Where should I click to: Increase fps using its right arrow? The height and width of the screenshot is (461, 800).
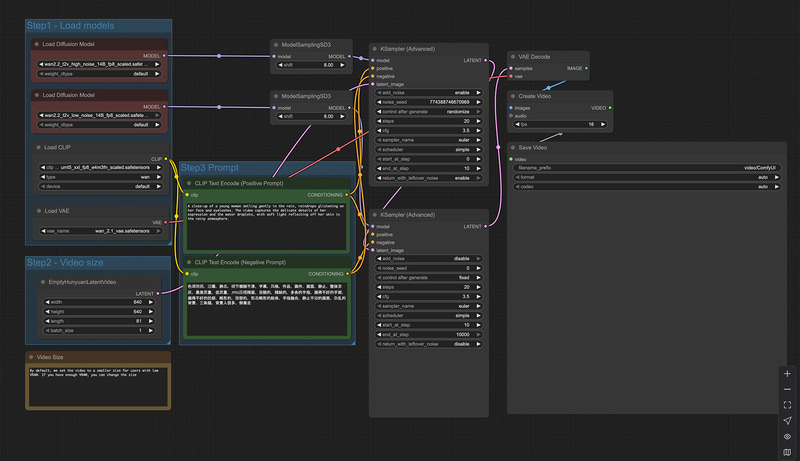[603, 124]
